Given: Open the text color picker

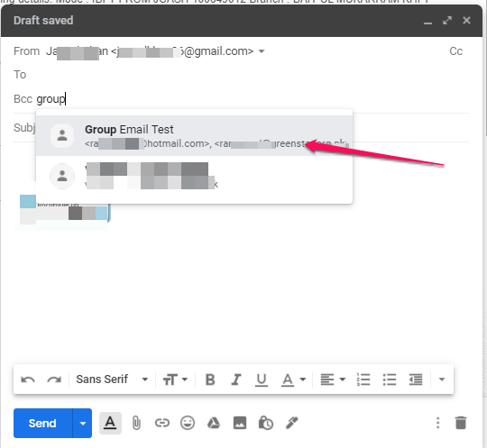Looking at the screenshot, I should click(293, 379).
